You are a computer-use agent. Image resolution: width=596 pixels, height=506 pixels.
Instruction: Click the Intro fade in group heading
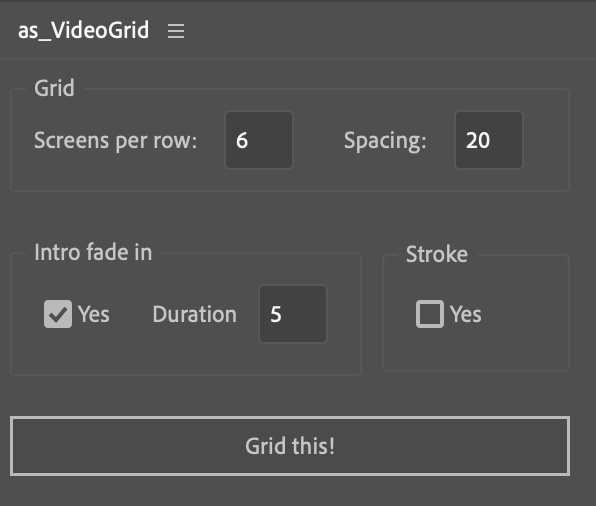tap(93, 252)
